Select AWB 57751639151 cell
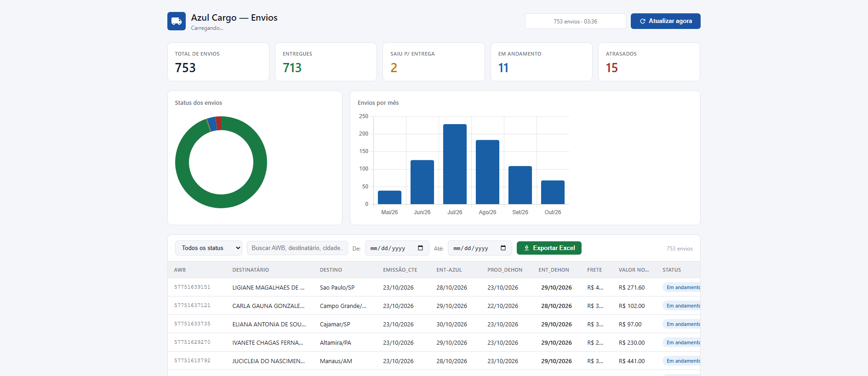868x376 pixels. tap(192, 287)
